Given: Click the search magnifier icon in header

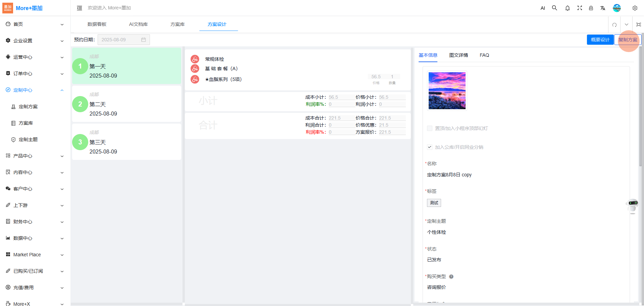Looking at the screenshot, I should click(x=554, y=8).
